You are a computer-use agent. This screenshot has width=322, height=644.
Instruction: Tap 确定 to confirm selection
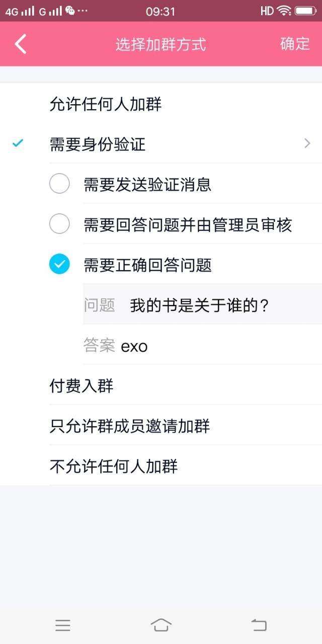pos(295,44)
